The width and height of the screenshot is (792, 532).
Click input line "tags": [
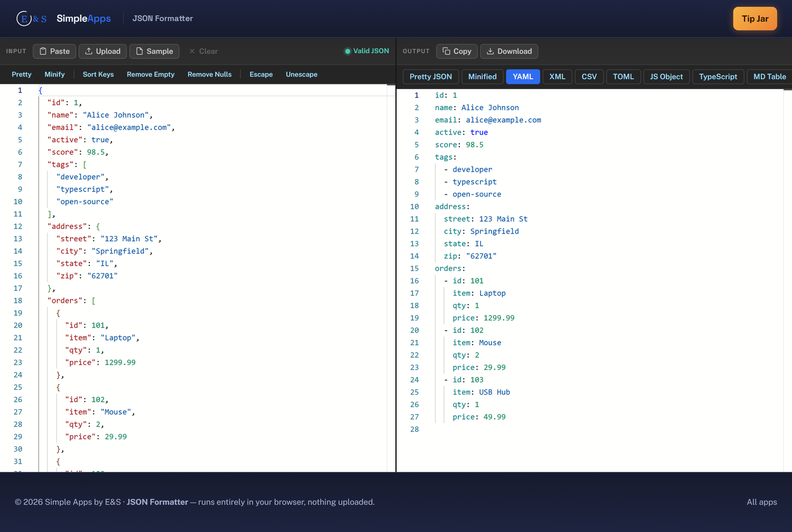pyautogui.click(x=67, y=164)
